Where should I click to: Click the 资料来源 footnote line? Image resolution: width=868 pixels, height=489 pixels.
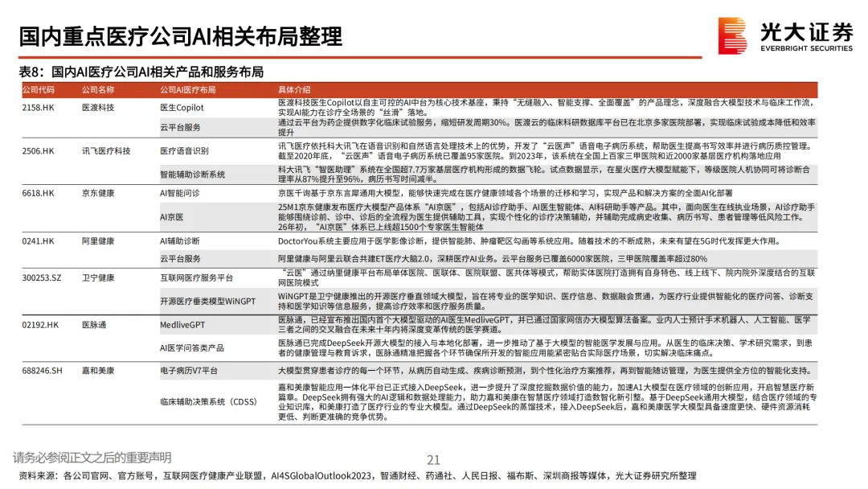(x=358, y=475)
